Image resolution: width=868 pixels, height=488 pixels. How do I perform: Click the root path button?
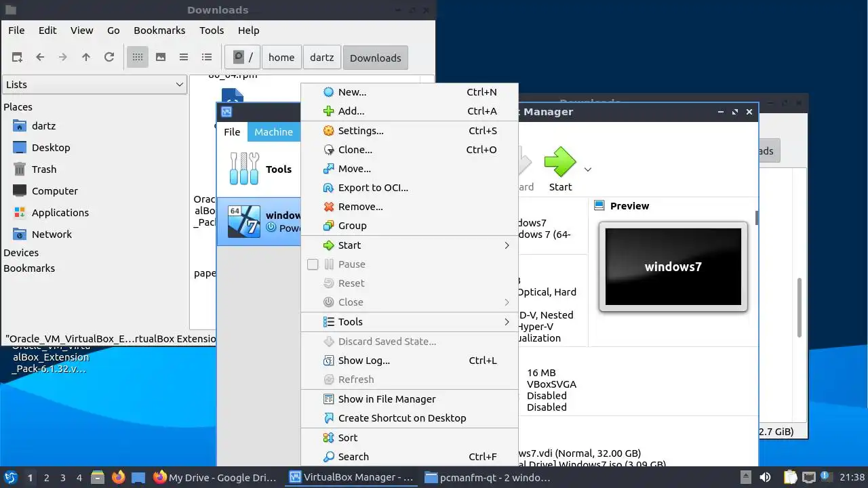243,58
